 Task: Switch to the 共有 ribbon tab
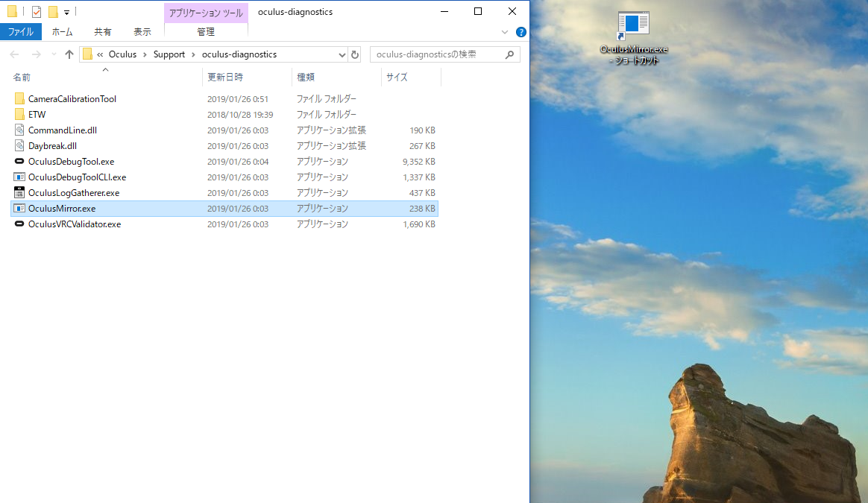tap(102, 32)
